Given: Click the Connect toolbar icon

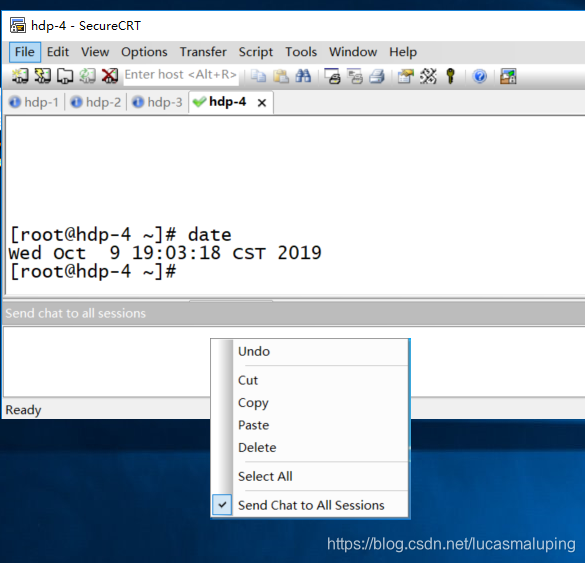Looking at the screenshot, I should pyautogui.click(x=20, y=76).
